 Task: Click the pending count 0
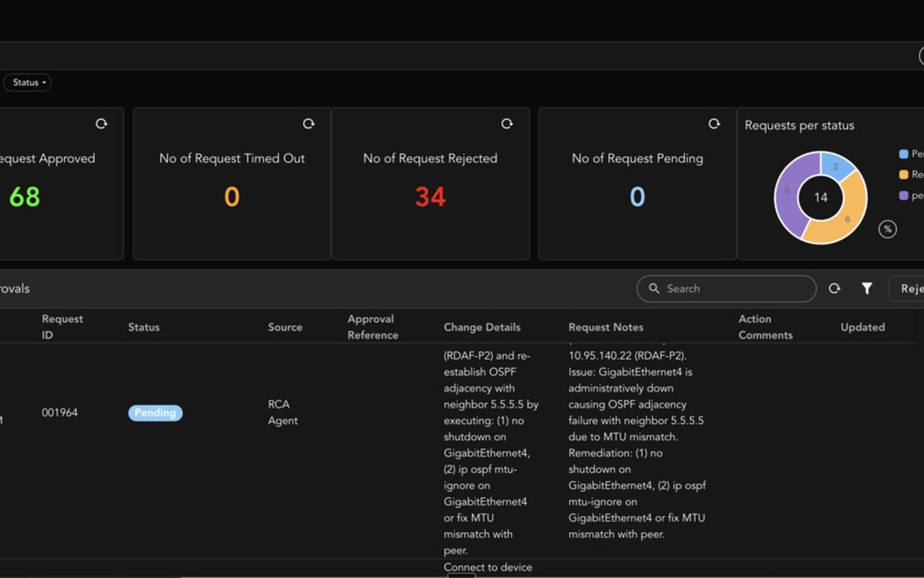coord(638,197)
